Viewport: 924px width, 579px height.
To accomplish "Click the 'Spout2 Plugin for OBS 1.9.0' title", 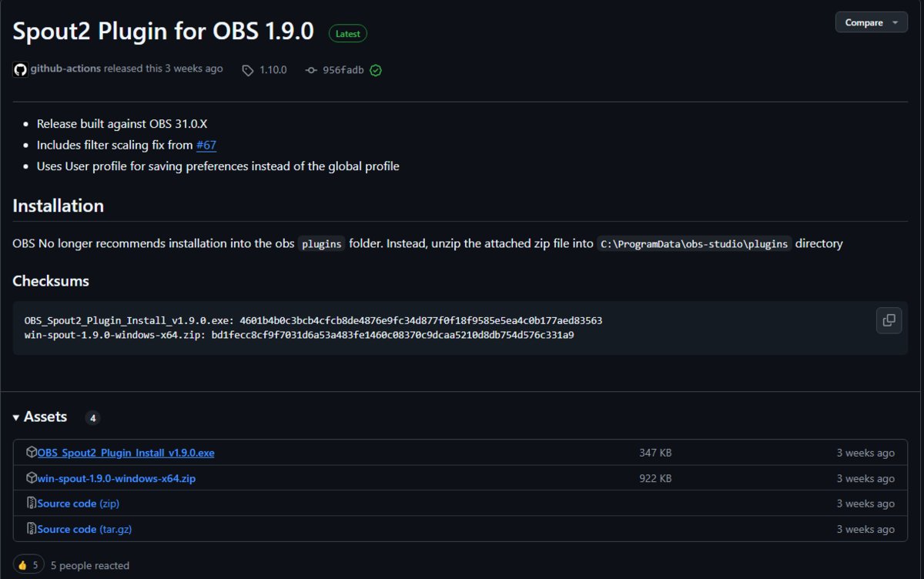I will 163,30.
